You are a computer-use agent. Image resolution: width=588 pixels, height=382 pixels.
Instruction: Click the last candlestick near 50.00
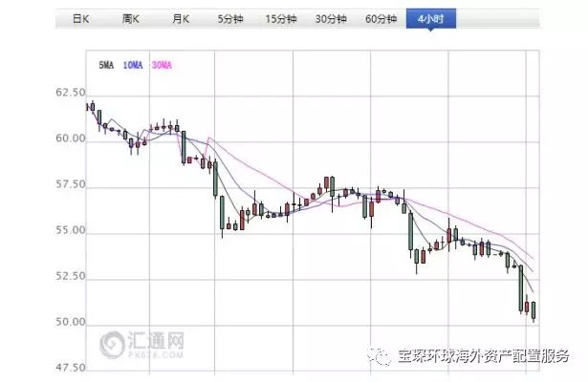click(533, 310)
